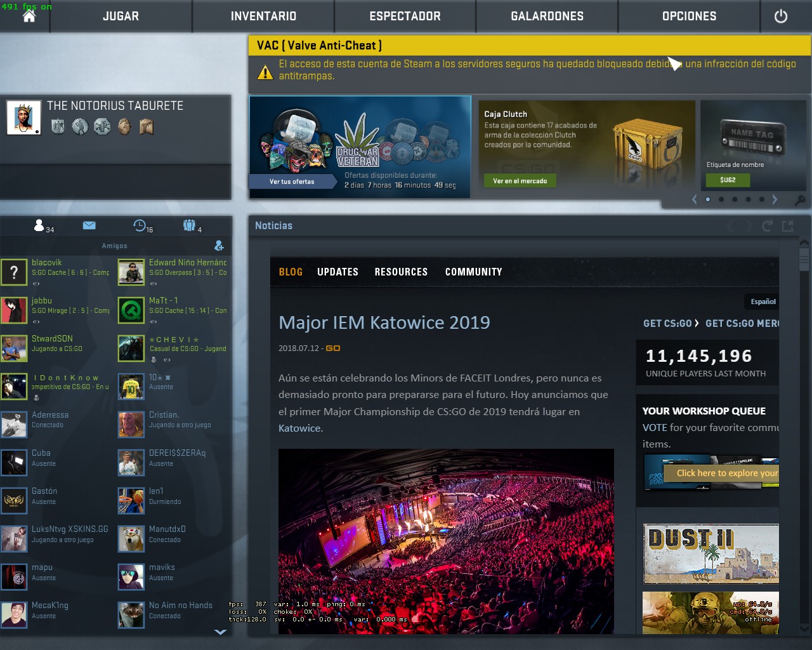Go to next store carousel page
This screenshot has height=650, width=812.
pos(775,199)
